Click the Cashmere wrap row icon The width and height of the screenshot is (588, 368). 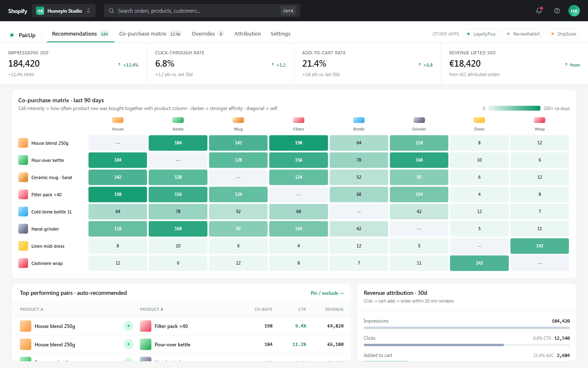click(x=23, y=263)
